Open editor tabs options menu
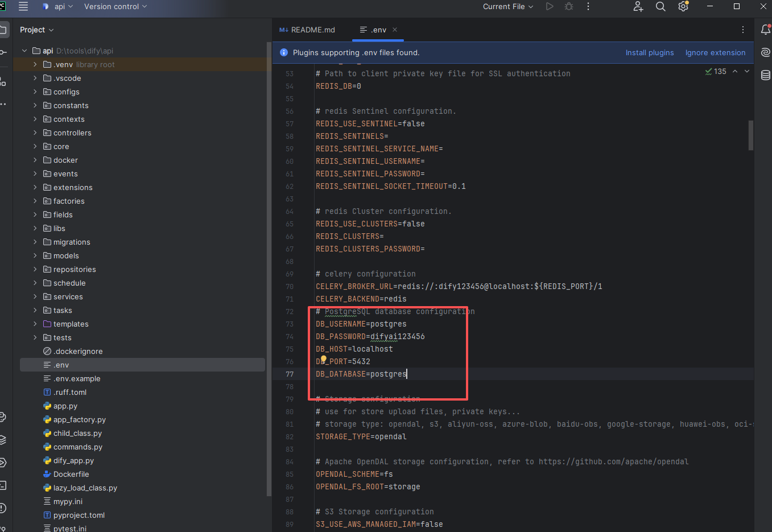Screen dimensions: 772x532 743,30
